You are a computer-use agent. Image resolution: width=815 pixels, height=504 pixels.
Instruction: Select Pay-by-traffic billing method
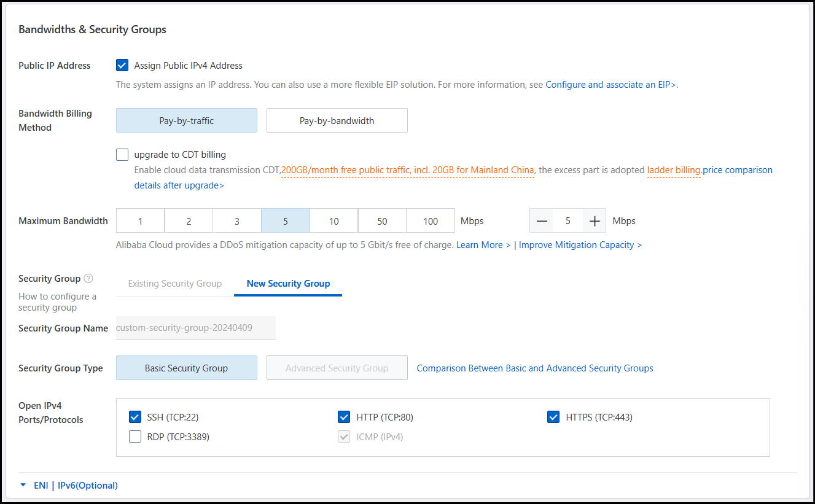click(x=186, y=121)
